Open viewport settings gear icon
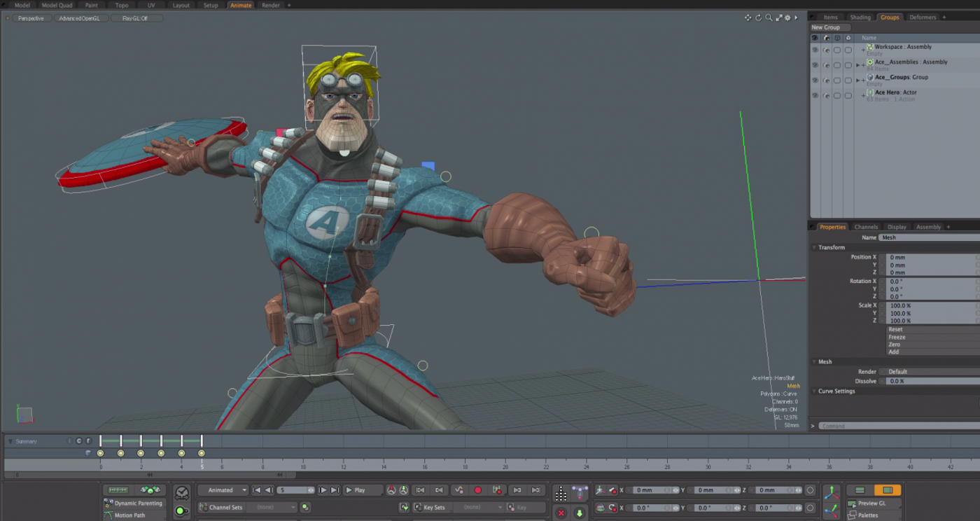Viewport: 980px width, 521px height. [787, 18]
